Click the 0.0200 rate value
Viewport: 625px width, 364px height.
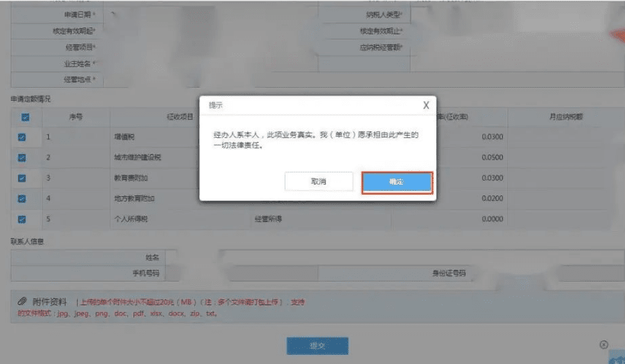(492, 198)
